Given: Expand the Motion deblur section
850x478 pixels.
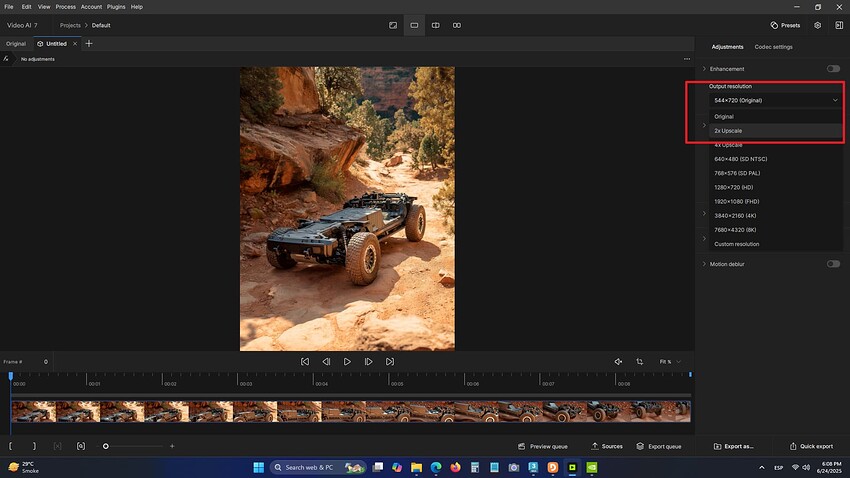Looking at the screenshot, I should pyautogui.click(x=704, y=264).
